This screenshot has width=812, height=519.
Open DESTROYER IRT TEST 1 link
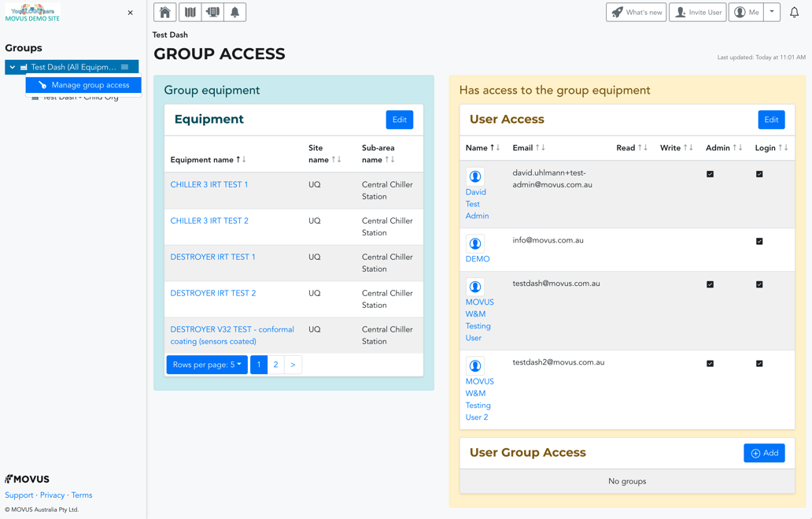click(213, 258)
